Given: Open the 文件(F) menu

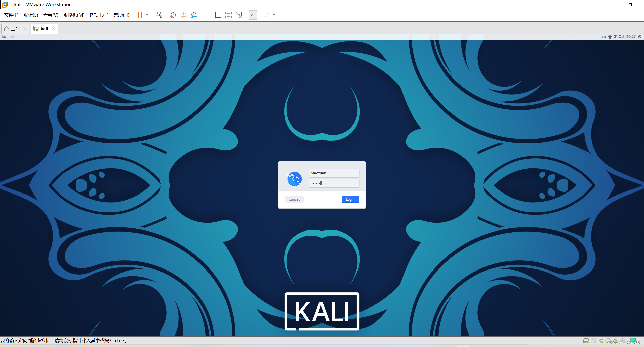Looking at the screenshot, I should point(11,15).
